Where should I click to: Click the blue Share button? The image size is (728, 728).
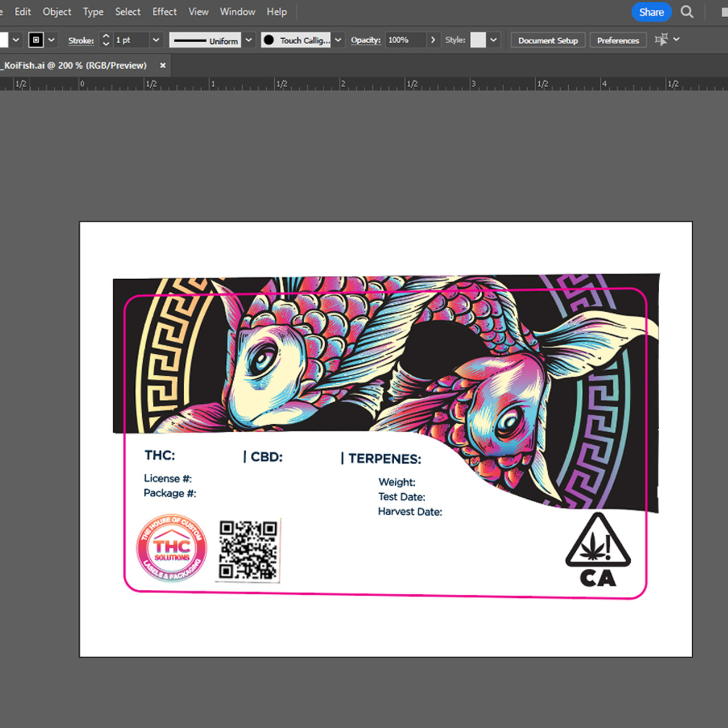pyautogui.click(x=651, y=12)
